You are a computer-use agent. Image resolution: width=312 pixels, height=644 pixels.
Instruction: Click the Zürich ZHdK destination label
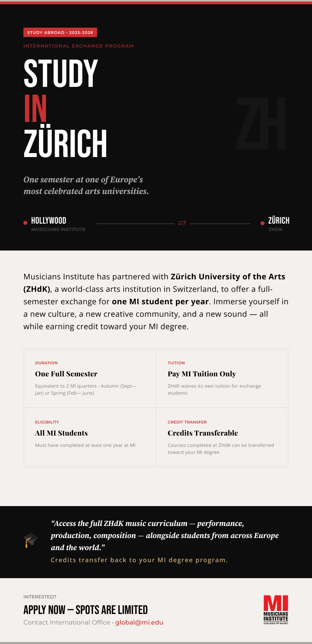(x=278, y=224)
